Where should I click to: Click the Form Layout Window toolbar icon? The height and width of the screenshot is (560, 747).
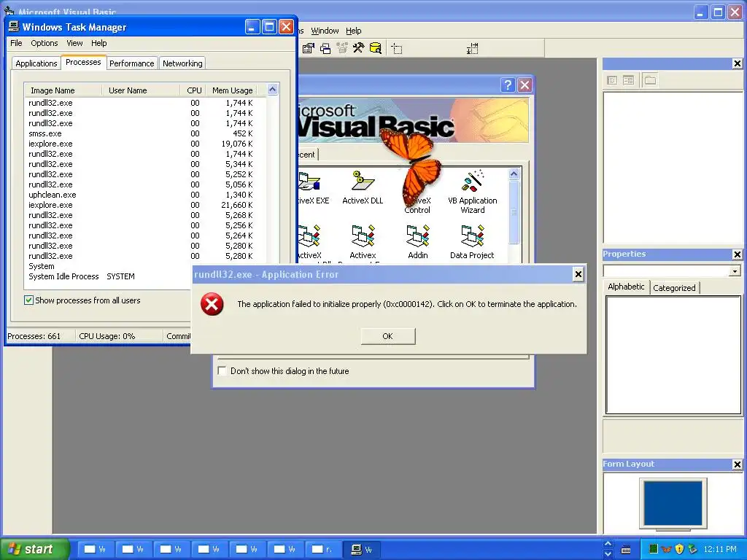click(x=325, y=48)
